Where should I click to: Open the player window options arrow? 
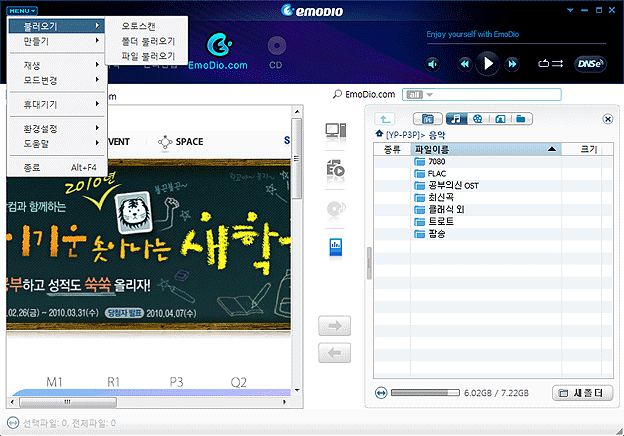[x=570, y=10]
